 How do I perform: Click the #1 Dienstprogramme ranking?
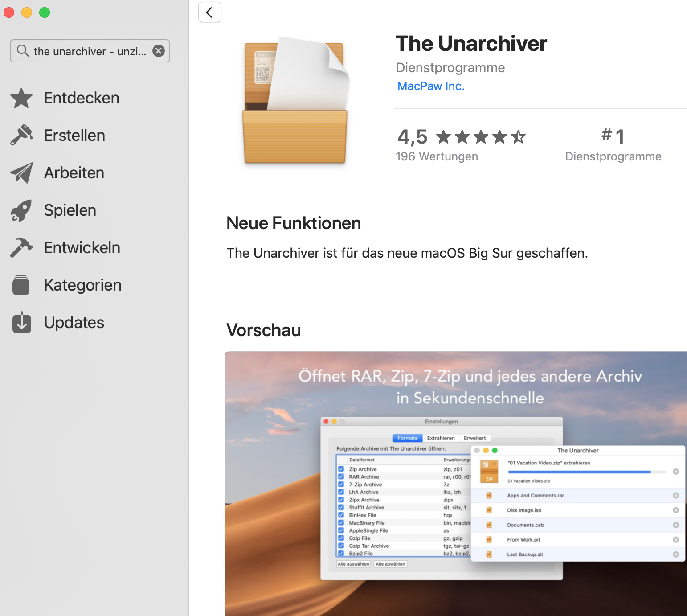click(x=613, y=145)
